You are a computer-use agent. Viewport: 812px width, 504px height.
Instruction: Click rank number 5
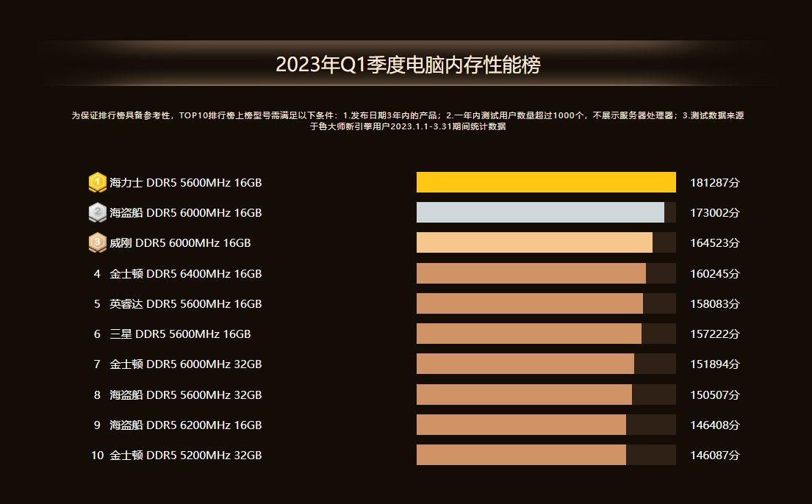(x=97, y=303)
